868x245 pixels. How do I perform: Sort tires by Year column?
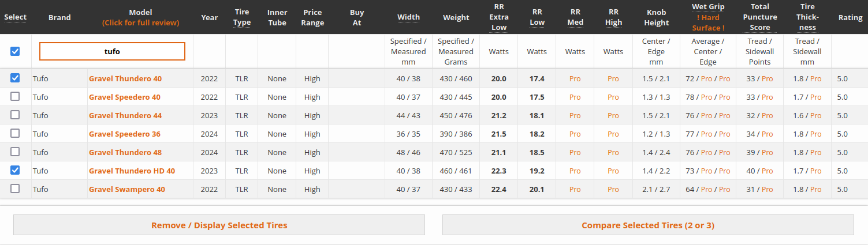[209, 17]
